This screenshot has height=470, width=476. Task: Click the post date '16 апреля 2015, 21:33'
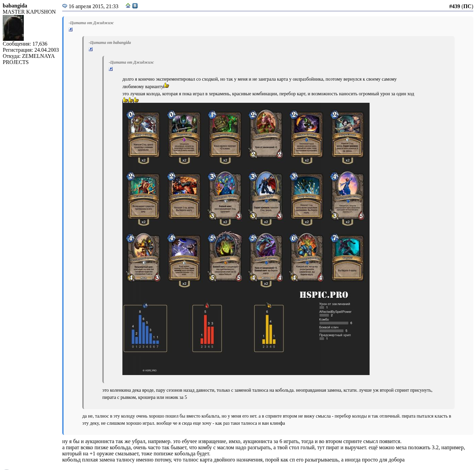click(93, 6)
